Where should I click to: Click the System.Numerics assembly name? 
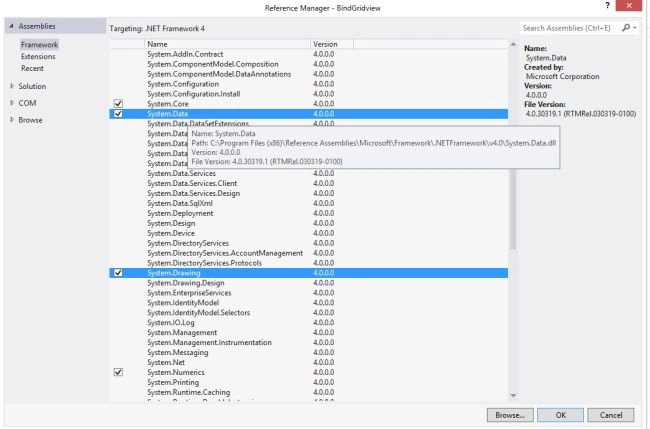[176, 372]
